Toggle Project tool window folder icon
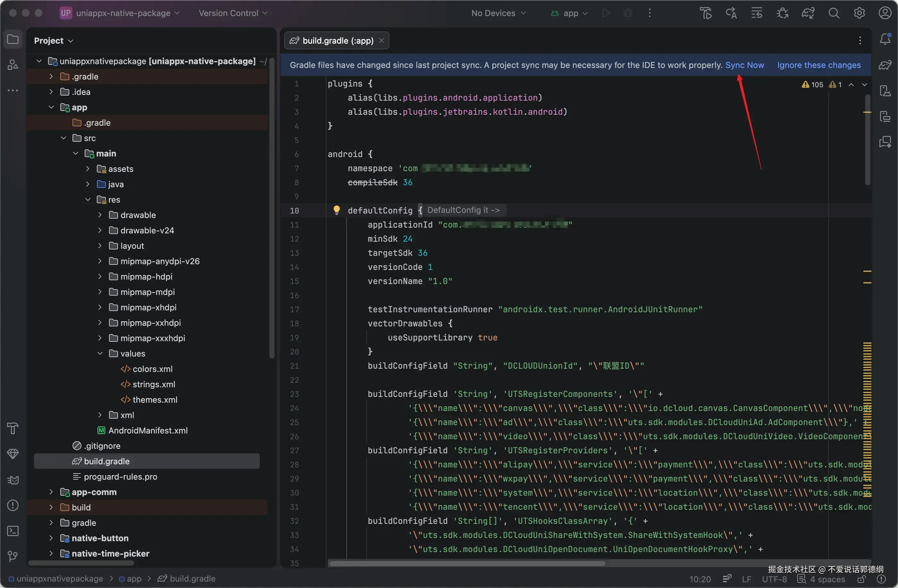The height and width of the screenshot is (588, 898). (13, 39)
